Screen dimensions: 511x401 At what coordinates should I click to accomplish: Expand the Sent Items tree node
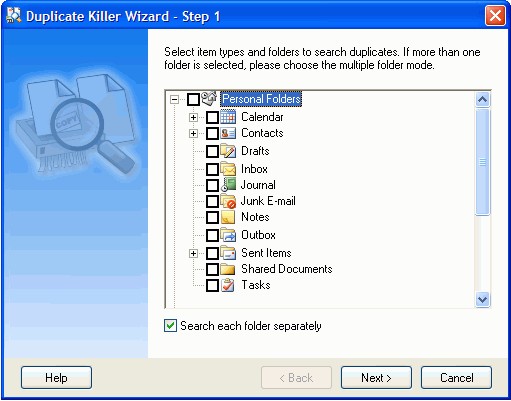tap(193, 253)
